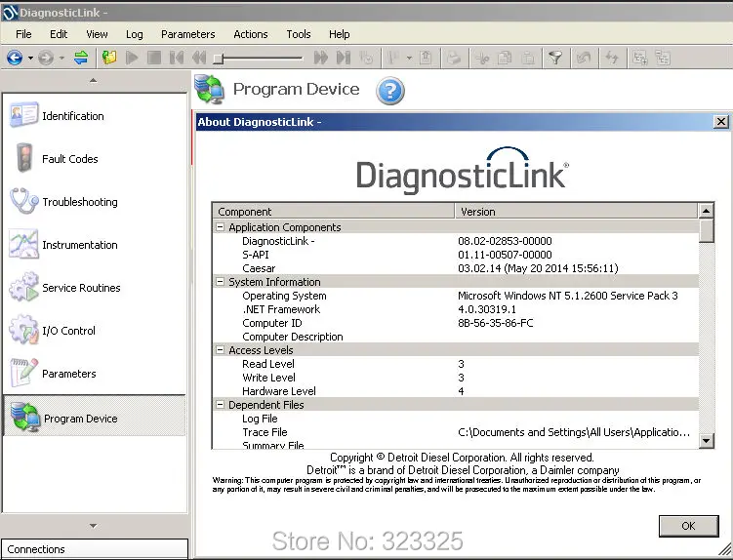
Task: Open the View menu
Action: pos(97,34)
